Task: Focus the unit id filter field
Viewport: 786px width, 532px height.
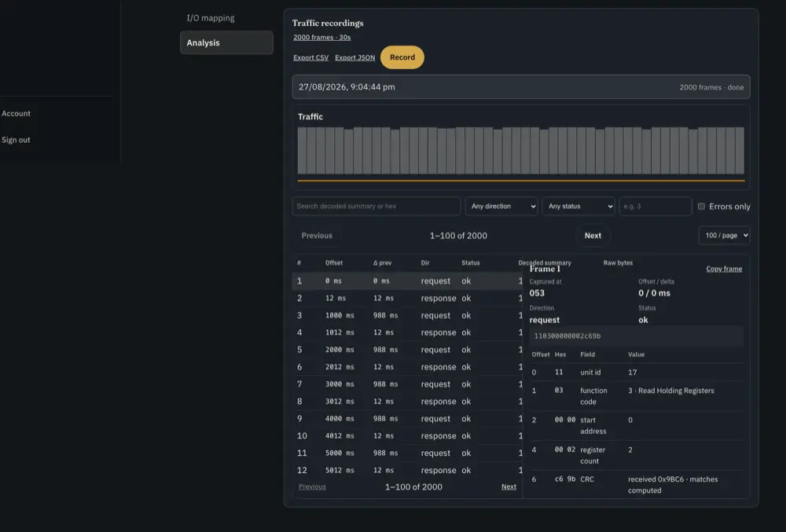Action: pos(656,206)
